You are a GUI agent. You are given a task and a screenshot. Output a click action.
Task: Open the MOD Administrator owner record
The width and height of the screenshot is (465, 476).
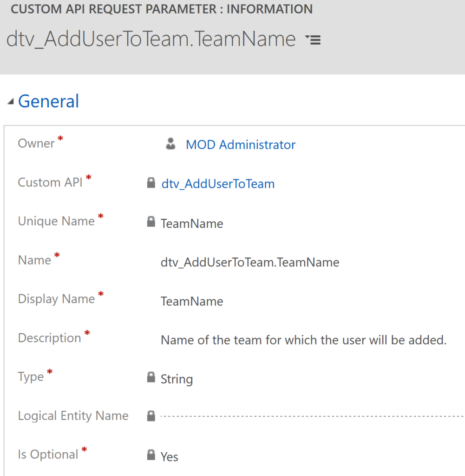point(240,145)
